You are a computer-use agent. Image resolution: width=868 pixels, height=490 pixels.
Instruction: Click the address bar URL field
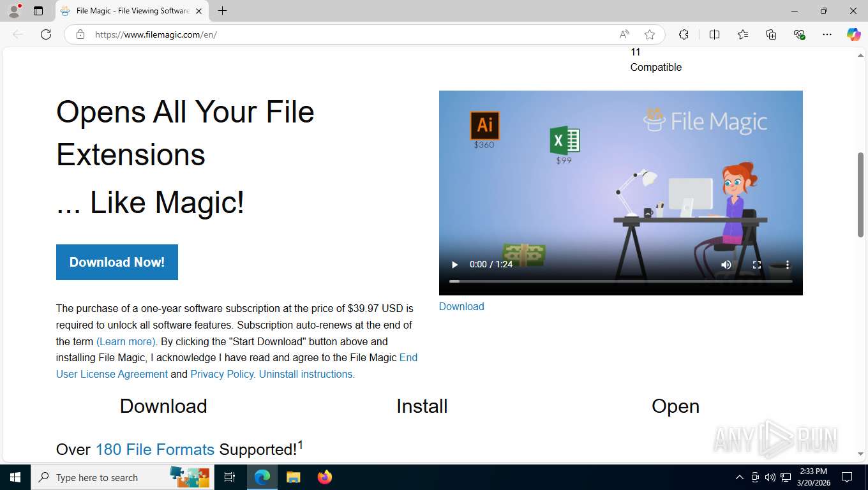tap(351, 34)
